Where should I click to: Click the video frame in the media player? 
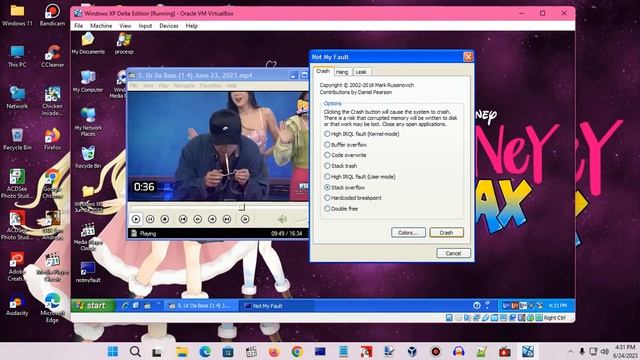tap(218, 146)
